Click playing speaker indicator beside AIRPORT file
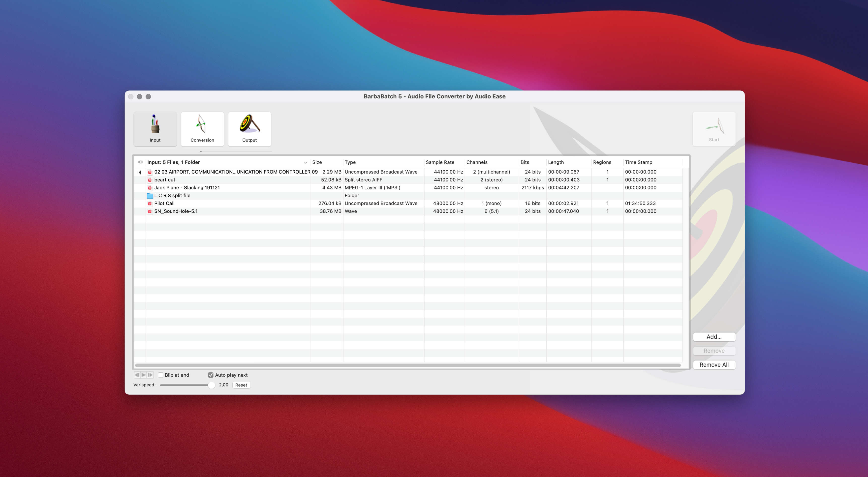Viewport: 868px width, 477px height. 139,172
